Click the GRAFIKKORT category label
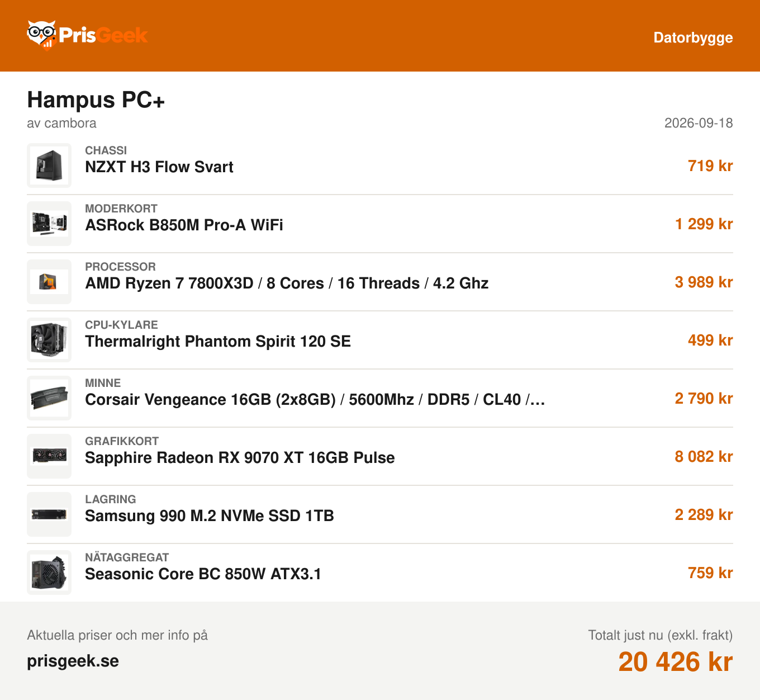 [122, 441]
